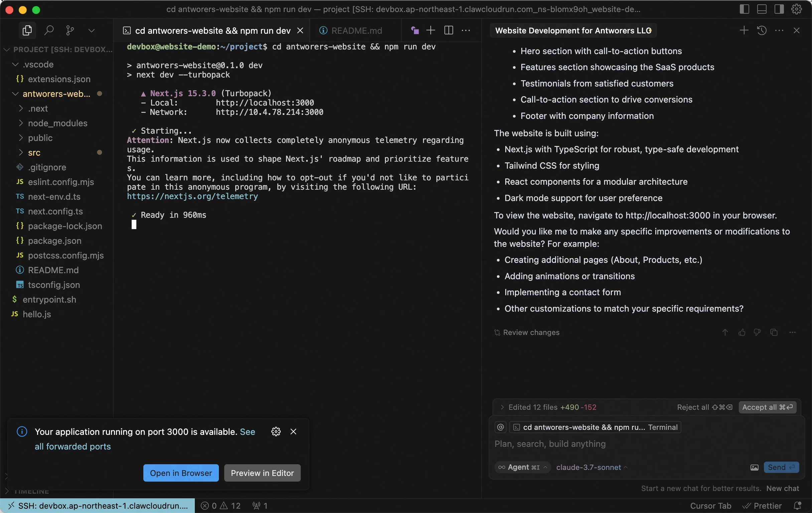Click Preview in Editor button
Image resolution: width=812 pixels, height=513 pixels.
pyautogui.click(x=262, y=473)
